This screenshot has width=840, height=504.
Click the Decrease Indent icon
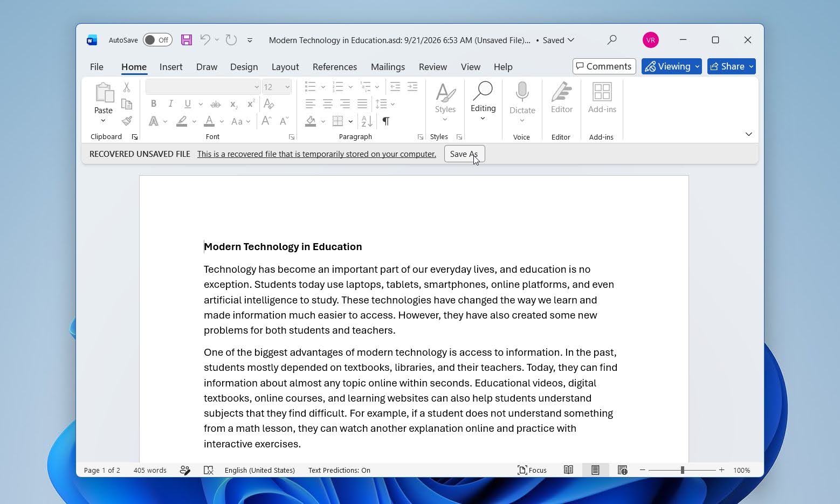(x=395, y=87)
